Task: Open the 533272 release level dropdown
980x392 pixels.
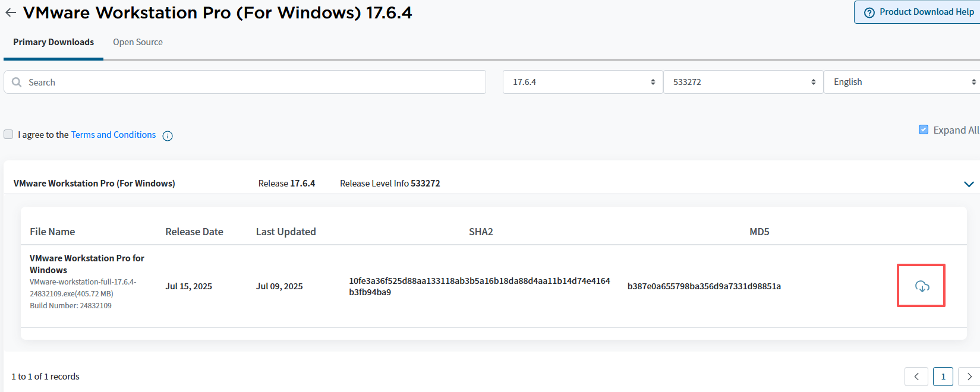Action: (x=743, y=82)
